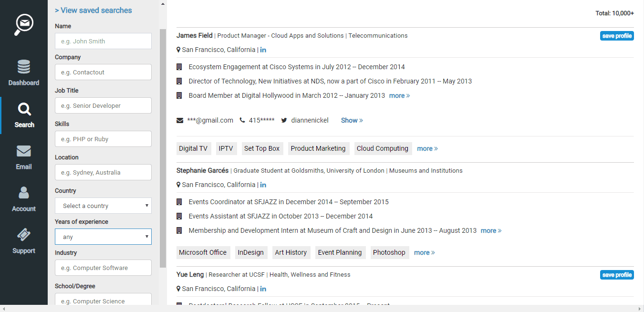Expand more skills after Photoshop
The height and width of the screenshot is (312, 644).
pyautogui.click(x=425, y=252)
